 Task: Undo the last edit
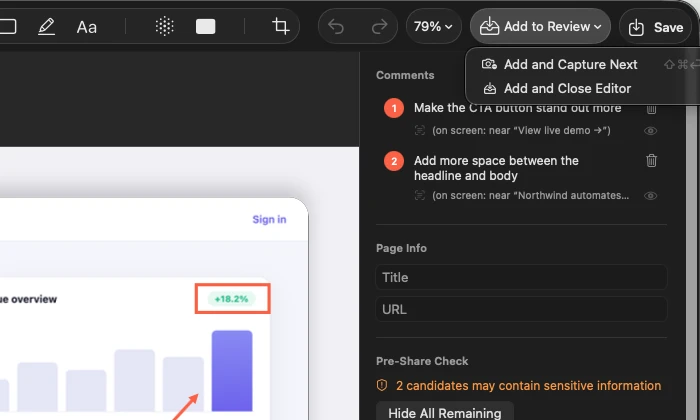tap(336, 27)
